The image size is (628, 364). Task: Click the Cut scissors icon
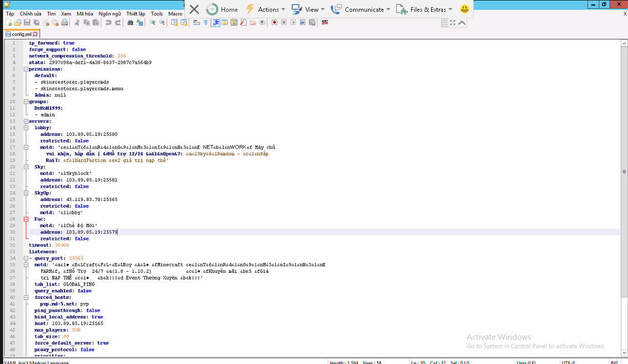tap(77, 23)
